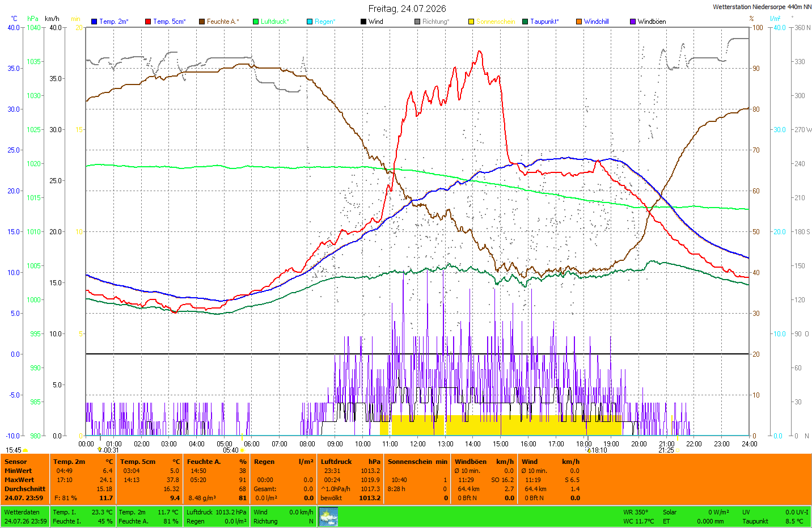812x528 pixels.
Task: Click the 'Solar' label in green bar
Action: click(670, 512)
